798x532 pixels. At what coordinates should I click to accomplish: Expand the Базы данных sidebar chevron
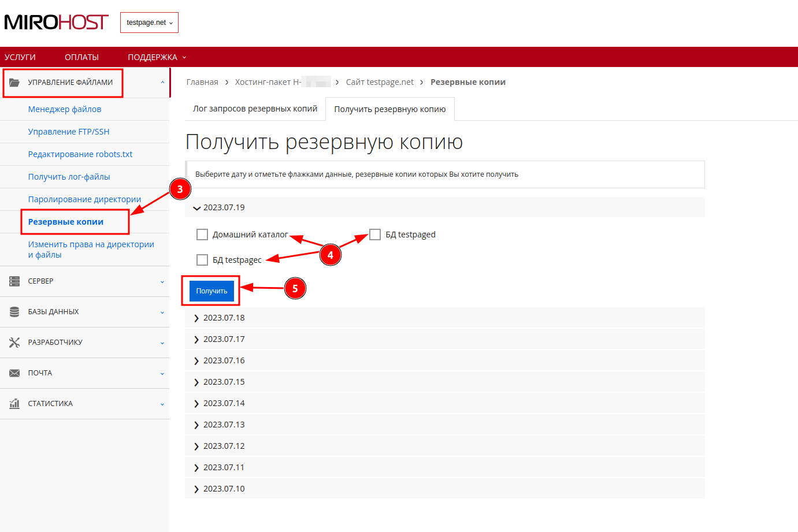(x=162, y=312)
